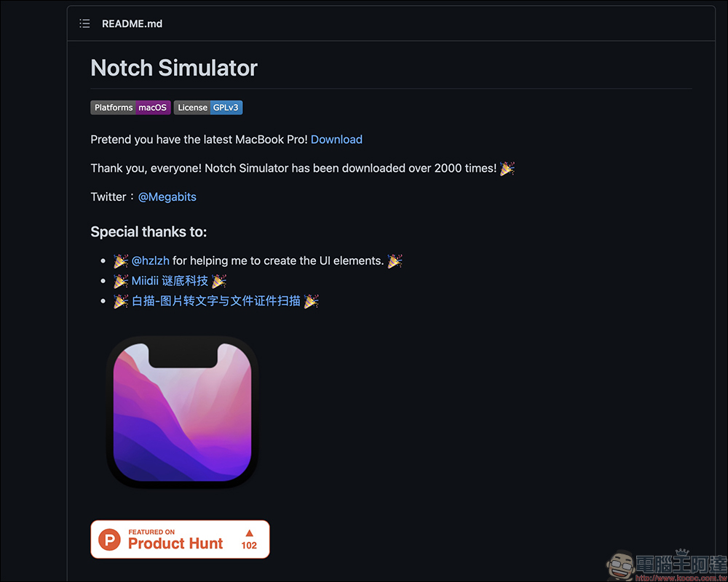Click the party popper before @hzlzh
728x582 pixels.
[121, 261]
